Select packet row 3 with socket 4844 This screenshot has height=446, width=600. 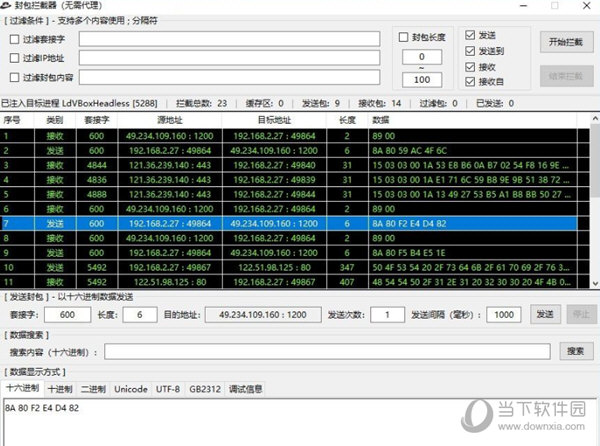[x=289, y=165]
